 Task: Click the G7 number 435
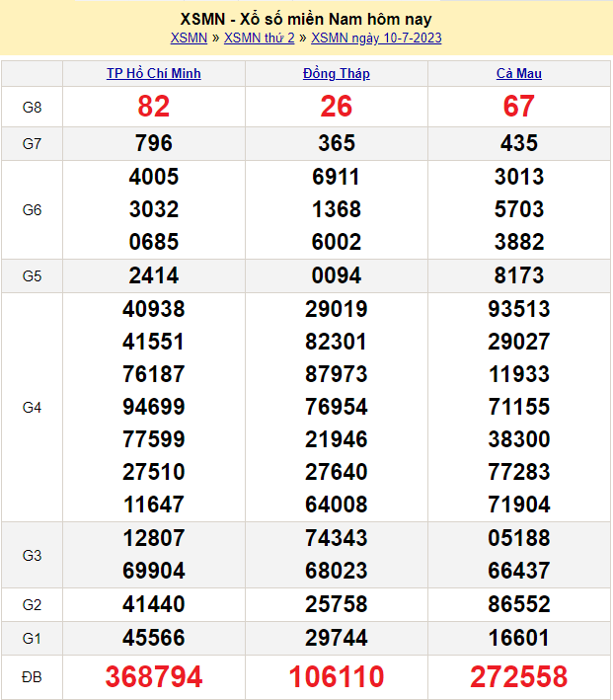point(518,143)
